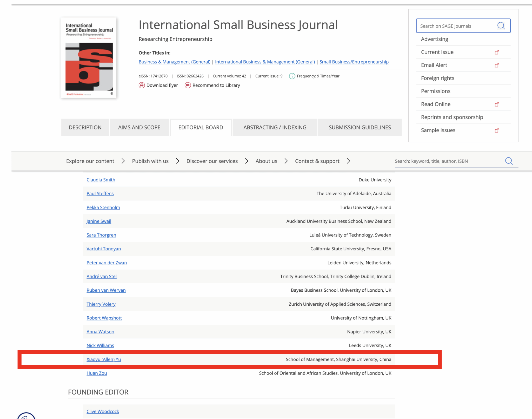The height and width of the screenshot is (419, 532).
Task: Click the external link icon beside Email Alert
Action: tap(497, 65)
